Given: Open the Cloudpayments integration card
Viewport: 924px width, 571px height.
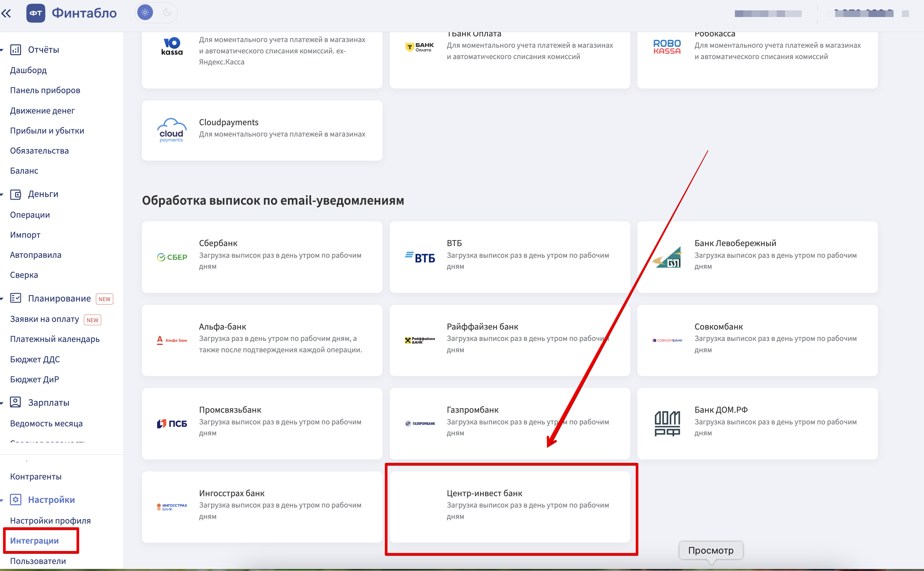Looking at the screenshot, I should (x=262, y=130).
